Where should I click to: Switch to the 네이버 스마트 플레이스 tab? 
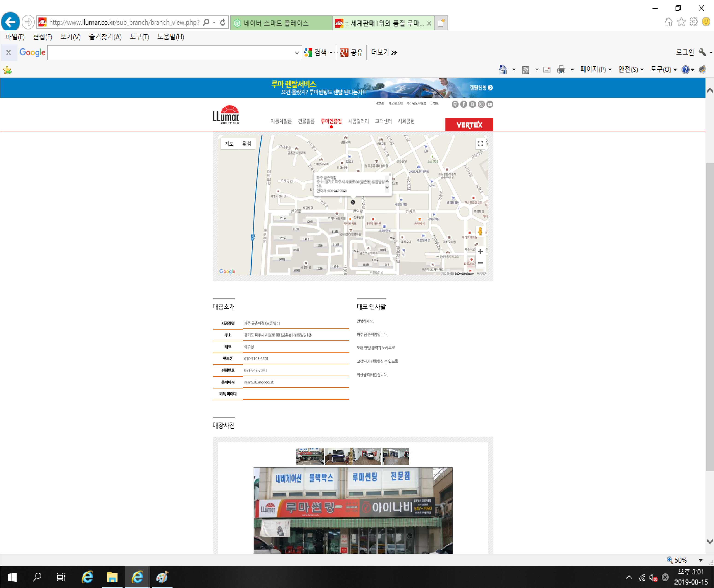(281, 23)
